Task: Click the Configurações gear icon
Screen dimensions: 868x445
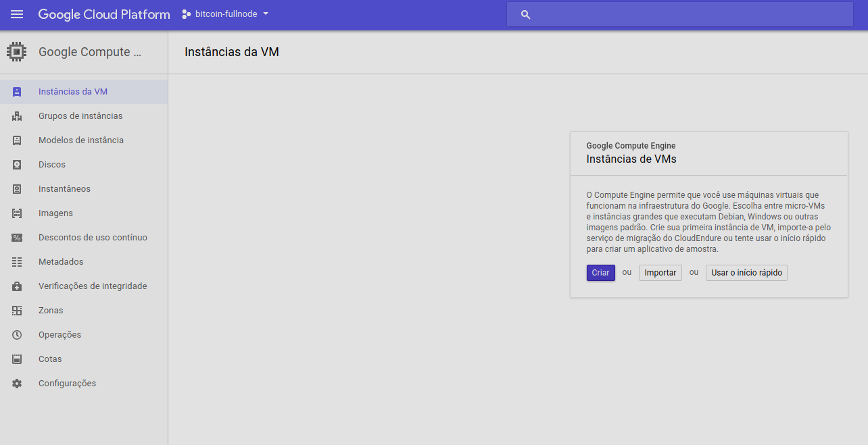Action: coord(17,384)
